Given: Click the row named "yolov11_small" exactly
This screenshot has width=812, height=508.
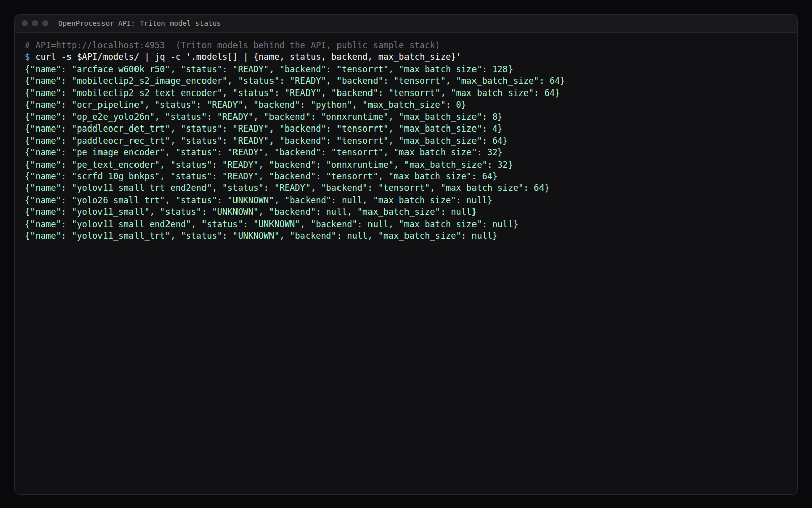Looking at the screenshot, I should click(251, 212).
